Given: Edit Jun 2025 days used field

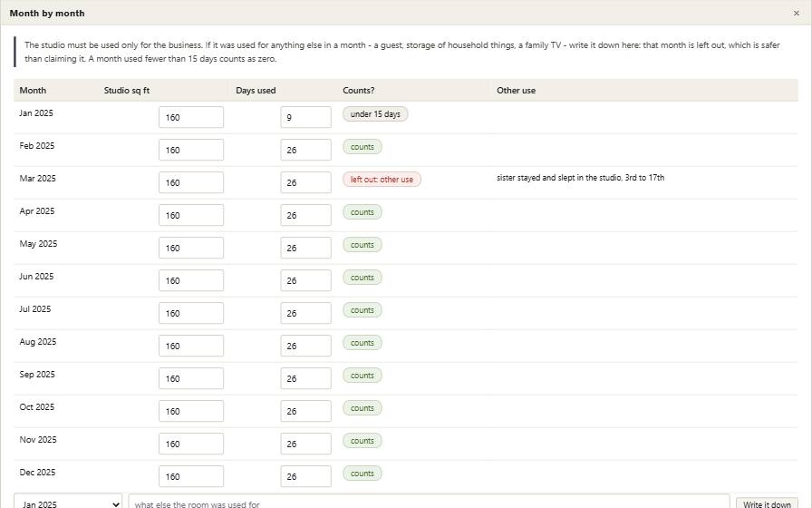Looking at the screenshot, I should pyautogui.click(x=305, y=280).
